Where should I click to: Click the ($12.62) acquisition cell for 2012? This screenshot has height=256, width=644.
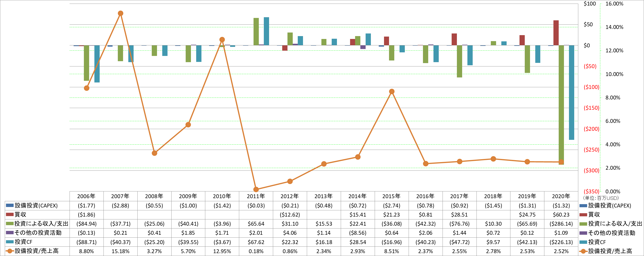pyautogui.click(x=290, y=215)
